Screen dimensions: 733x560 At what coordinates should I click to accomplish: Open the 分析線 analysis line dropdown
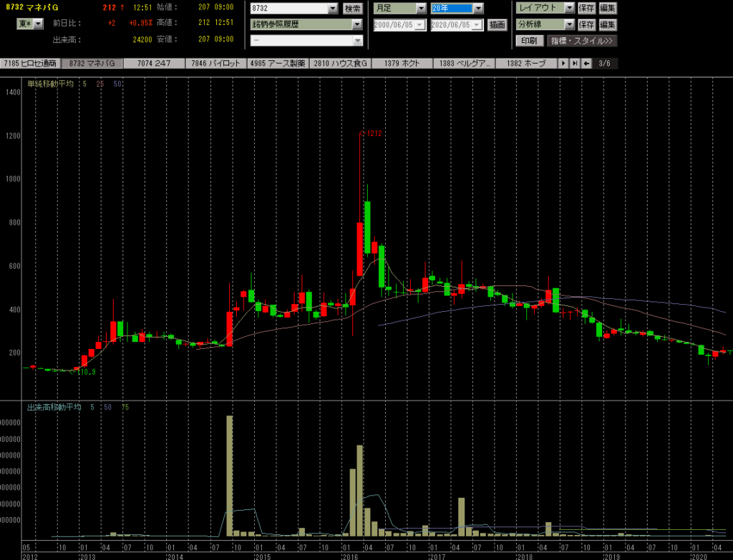(x=569, y=24)
